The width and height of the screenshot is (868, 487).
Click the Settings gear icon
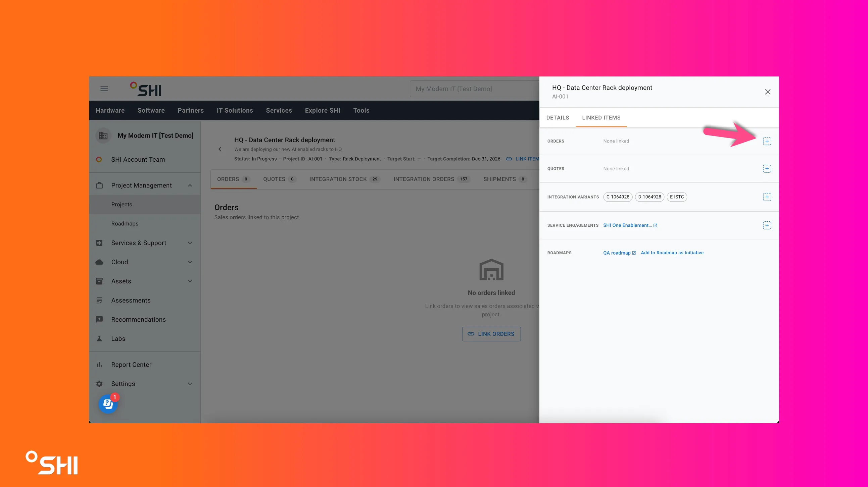tap(99, 384)
